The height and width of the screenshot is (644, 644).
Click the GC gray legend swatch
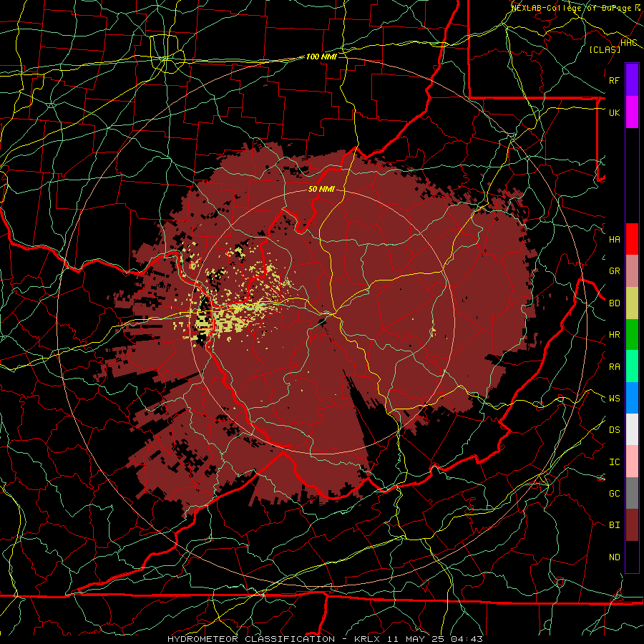(x=632, y=493)
